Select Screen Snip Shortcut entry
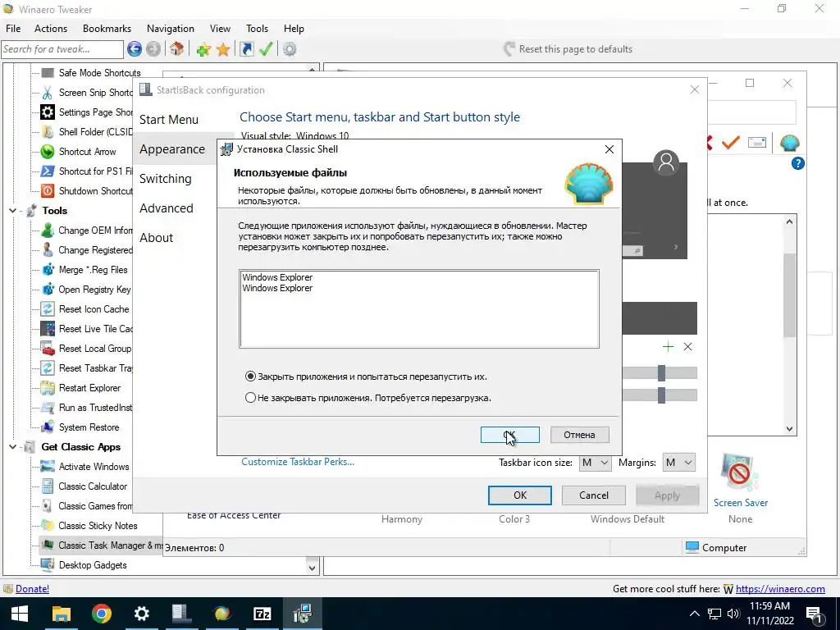Viewport: 840px width, 630px height. [95, 93]
